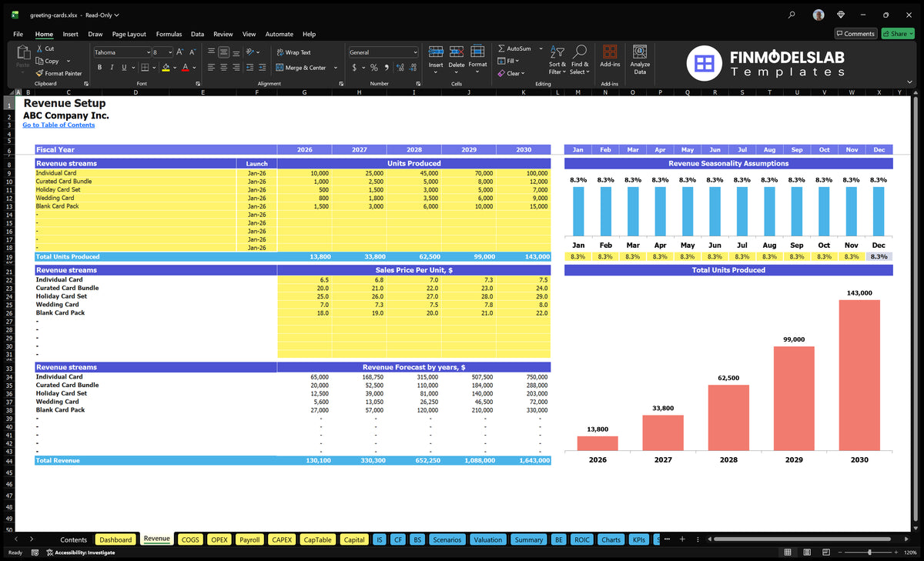Image resolution: width=924 pixels, height=561 pixels.
Task: Click the AutoSum sigma icon
Action: pos(501,48)
